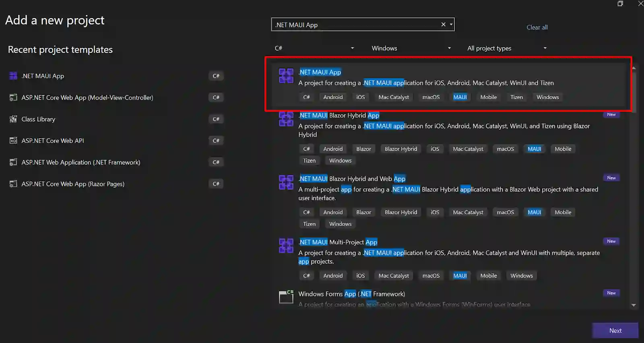Image resolution: width=644 pixels, height=343 pixels.
Task: Click the Clear all filters link
Action: tap(537, 27)
